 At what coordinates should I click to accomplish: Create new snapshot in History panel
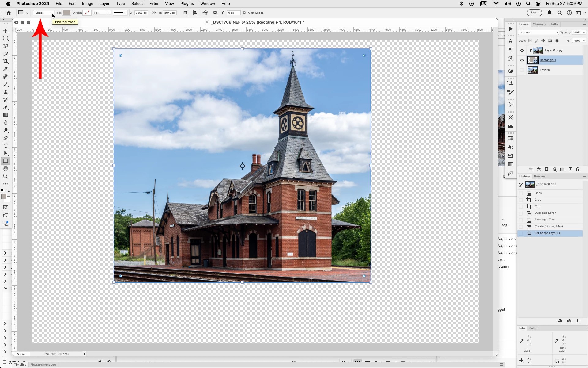click(569, 321)
